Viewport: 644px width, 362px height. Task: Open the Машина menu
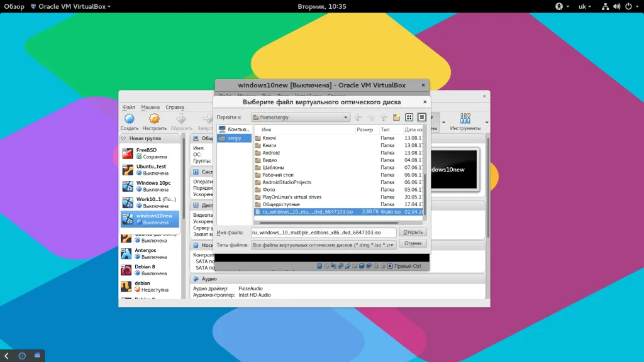point(150,107)
